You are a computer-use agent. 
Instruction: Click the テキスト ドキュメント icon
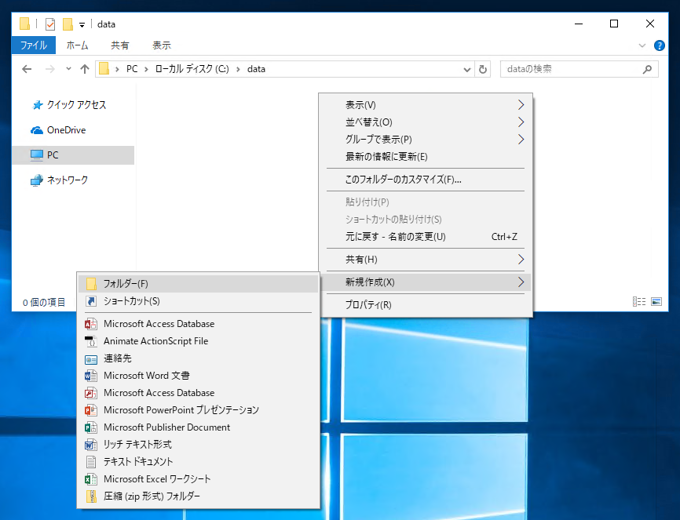(91, 462)
